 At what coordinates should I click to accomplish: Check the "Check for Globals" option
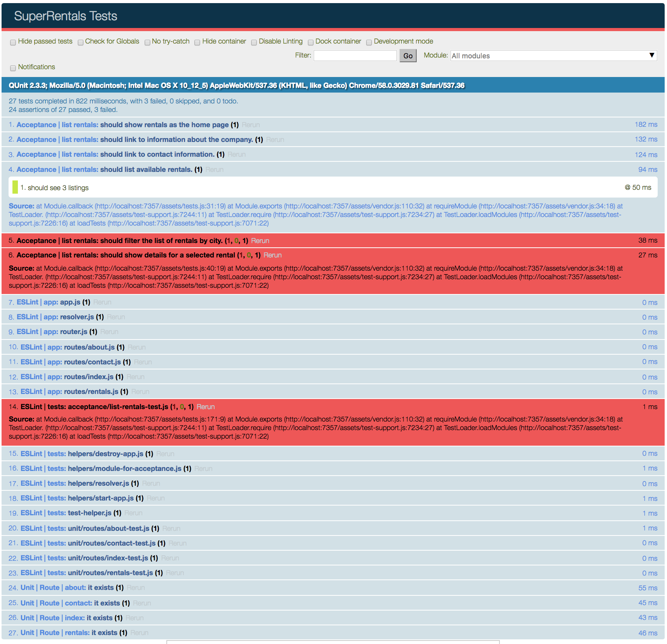click(80, 42)
